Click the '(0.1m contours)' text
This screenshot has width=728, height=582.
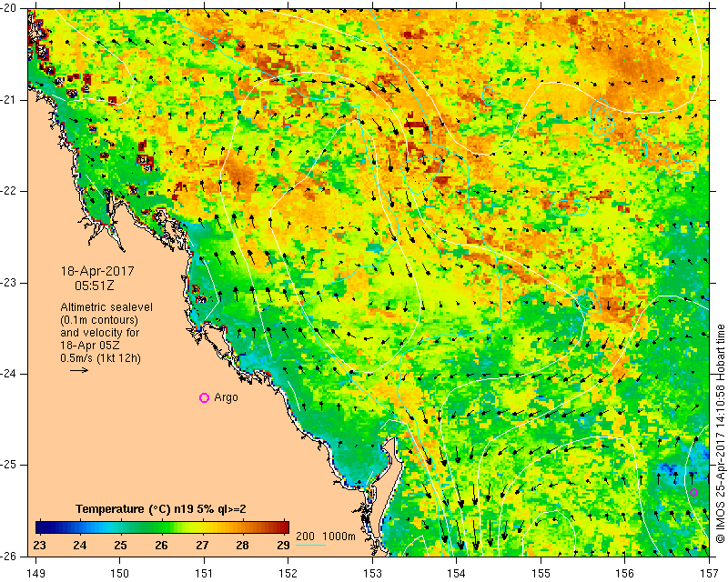pos(99,320)
